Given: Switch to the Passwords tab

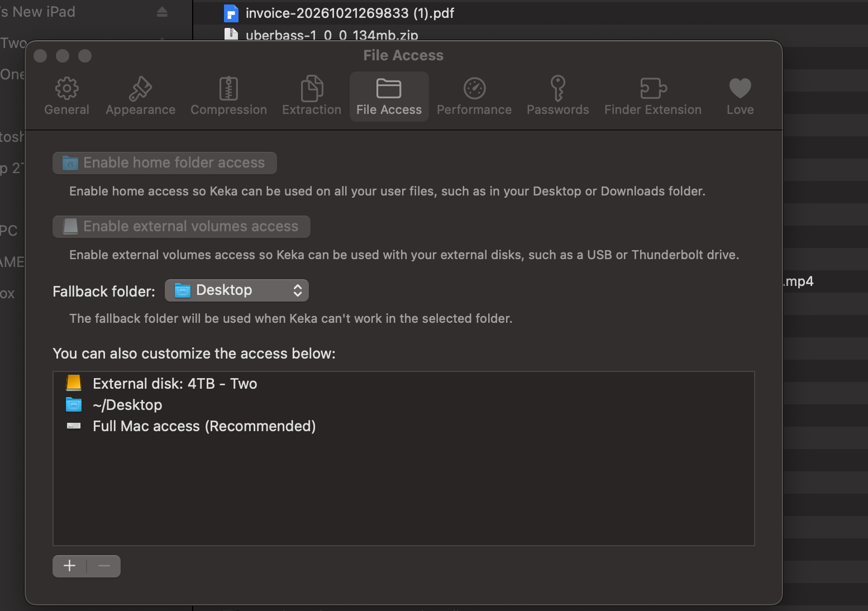Looking at the screenshot, I should pos(557,96).
